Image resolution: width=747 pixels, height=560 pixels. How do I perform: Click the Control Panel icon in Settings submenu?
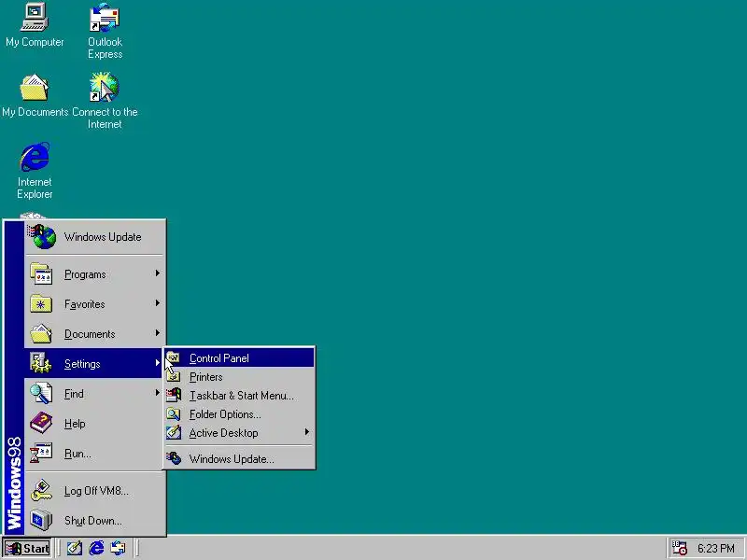tap(174, 357)
